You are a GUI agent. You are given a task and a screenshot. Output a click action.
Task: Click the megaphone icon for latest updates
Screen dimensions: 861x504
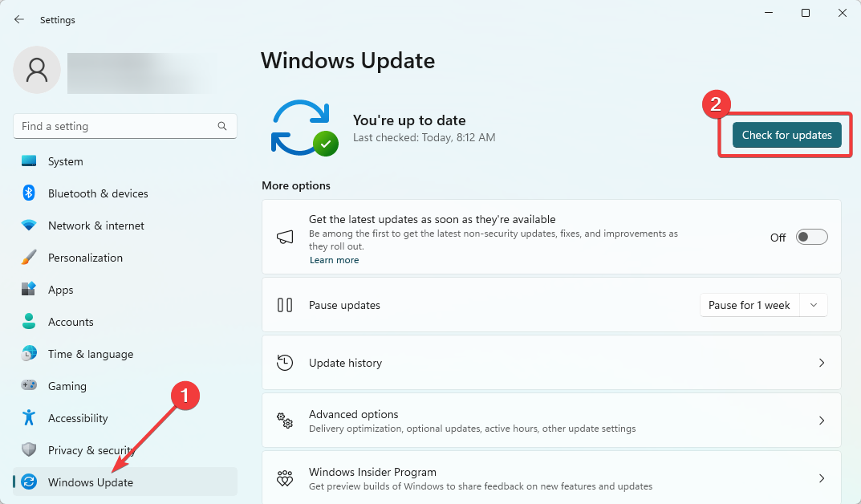click(x=284, y=238)
